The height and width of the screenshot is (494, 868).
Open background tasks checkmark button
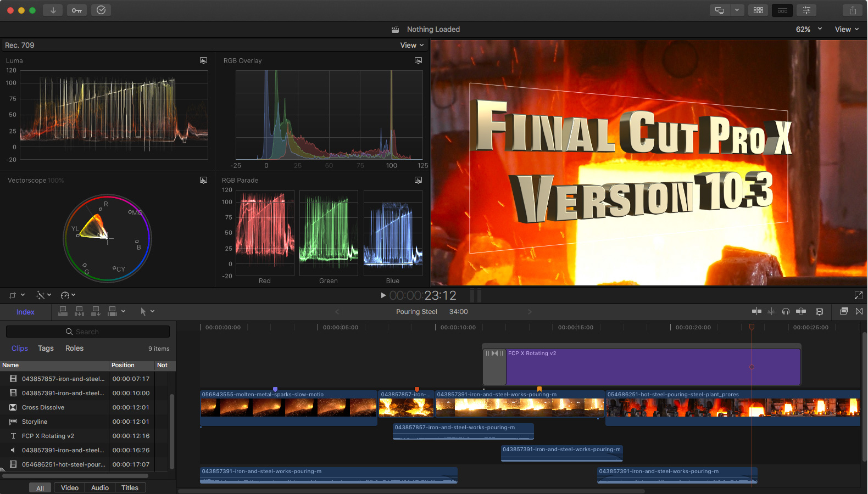[101, 10]
